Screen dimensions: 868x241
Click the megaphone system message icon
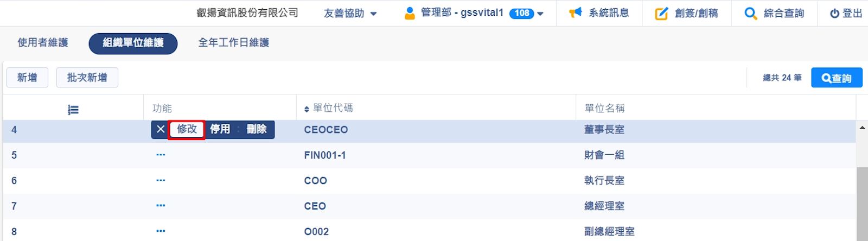tap(575, 13)
